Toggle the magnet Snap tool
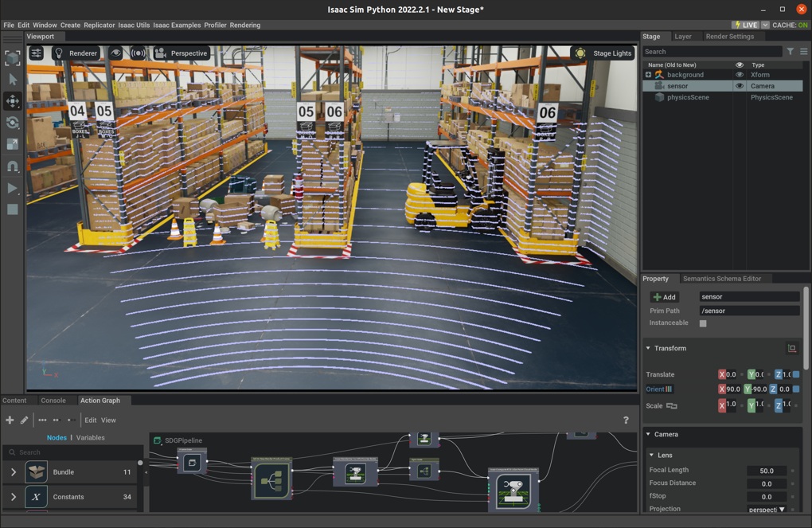Viewport: 812px width, 528px height. pos(13,166)
